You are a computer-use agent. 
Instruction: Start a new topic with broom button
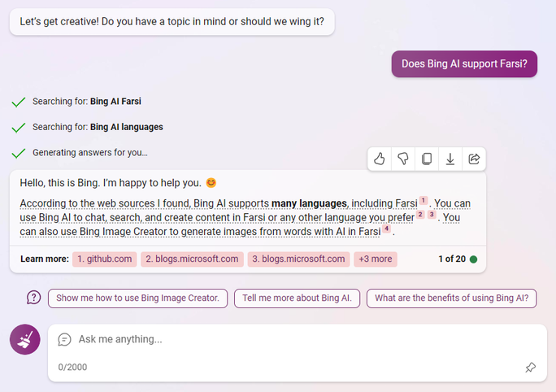click(x=25, y=339)
